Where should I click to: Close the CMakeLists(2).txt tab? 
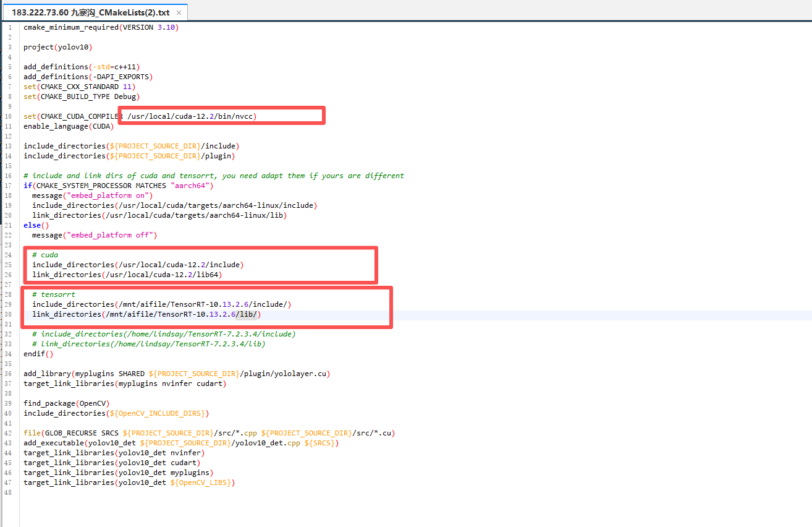(x=179, y=13)
